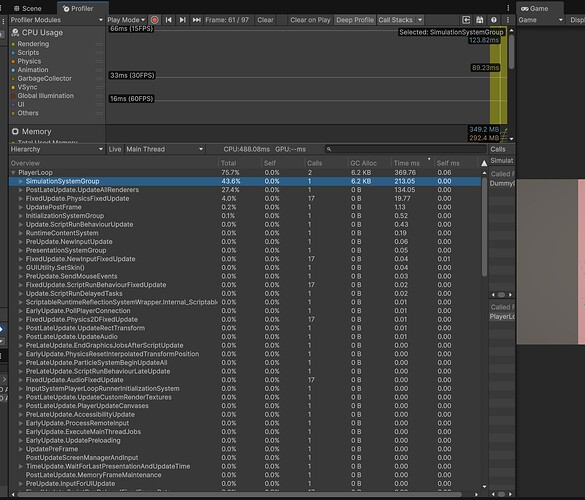Click the save profiler data icon

480,20
